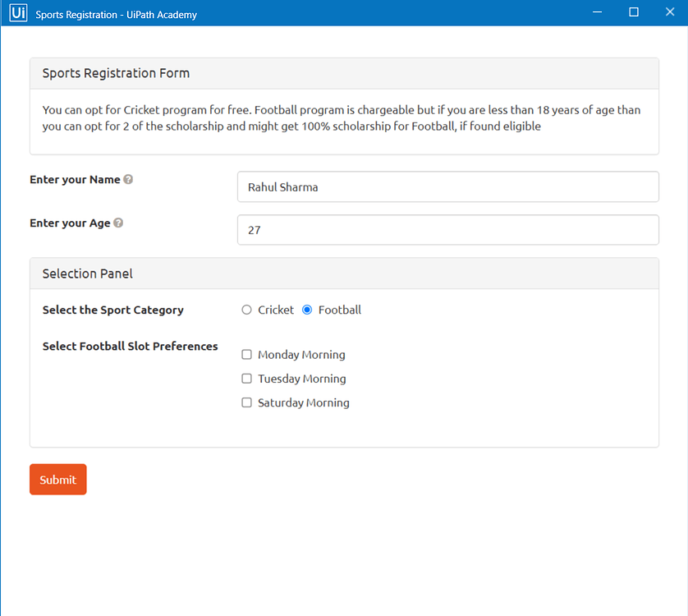Enable the Monday Morning slot checkbox

[246, 354]
